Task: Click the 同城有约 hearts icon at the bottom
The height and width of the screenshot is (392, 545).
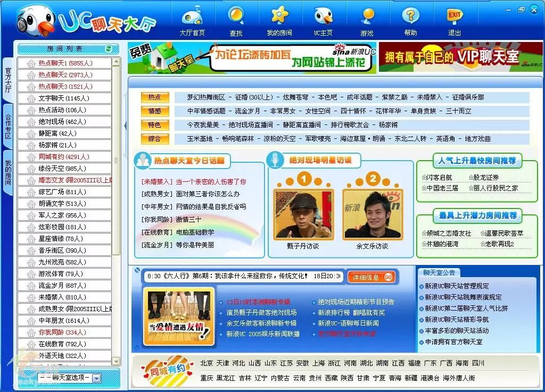Action: pyautogui.click(x=168, y=371)
